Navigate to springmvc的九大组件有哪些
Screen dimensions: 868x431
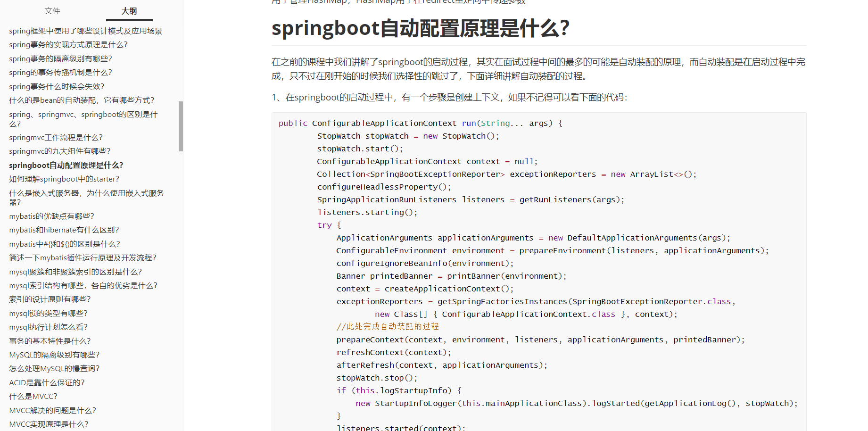click(x=60, y=151)
